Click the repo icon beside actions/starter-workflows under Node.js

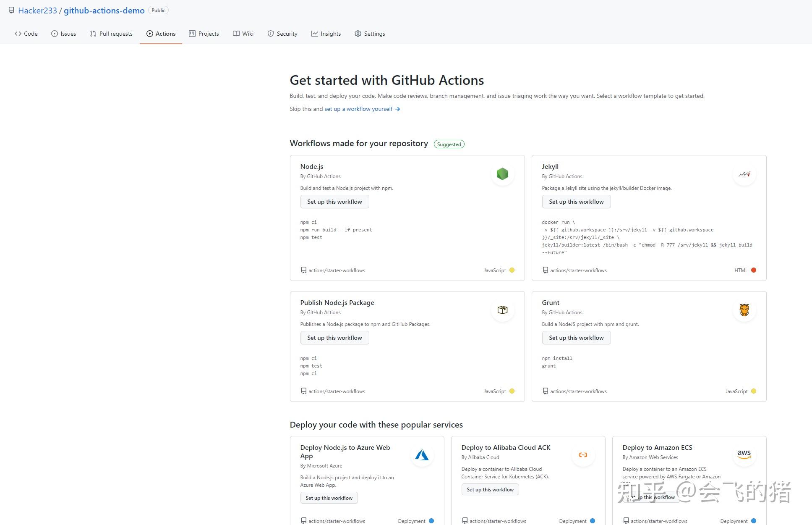click(303, 270)
